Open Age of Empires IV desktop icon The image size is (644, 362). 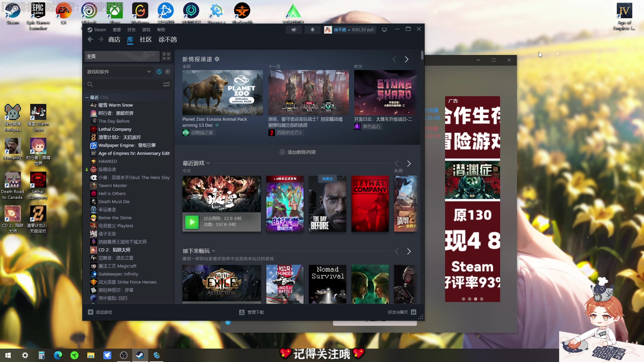click(624, 16)
